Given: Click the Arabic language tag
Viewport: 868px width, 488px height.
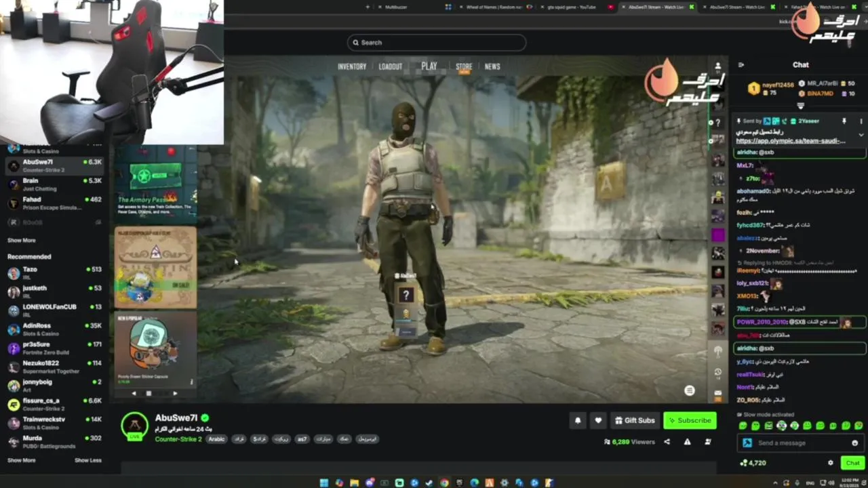Looking at the screenshot, I should 216,439.
